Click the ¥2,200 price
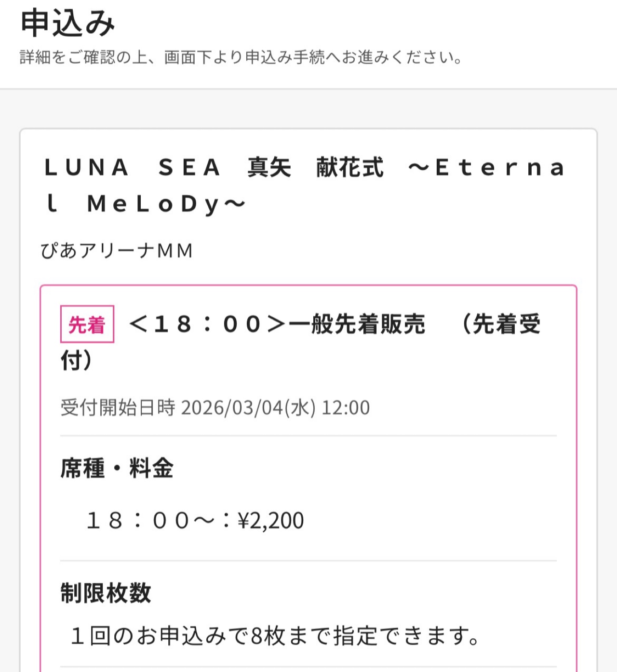Screen dimensions: 617x672 click(271, 521)
